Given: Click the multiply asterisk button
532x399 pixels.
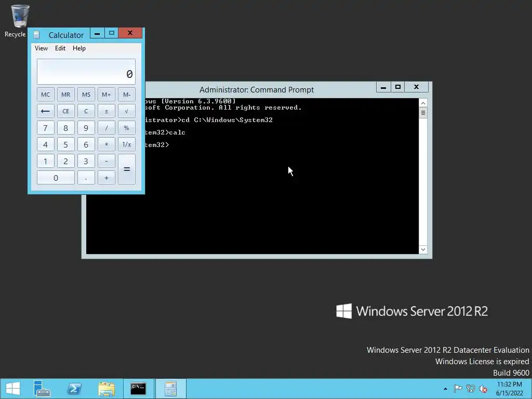Looking at the screenshot, I should [x=106, y=144].
